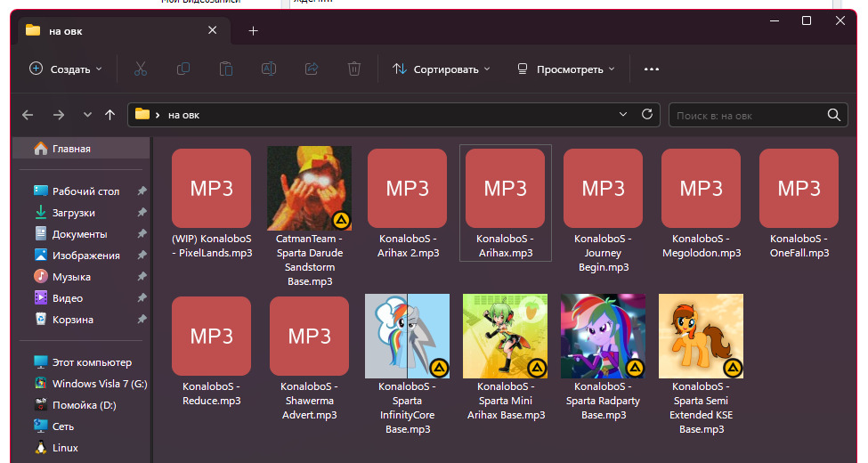This screenshot has height=463, width=868.
Task: Select CatmanTeam Sparta Darude Sandstorm Base thumbnail
Action: pyautogui.click(x=309, y=188)
